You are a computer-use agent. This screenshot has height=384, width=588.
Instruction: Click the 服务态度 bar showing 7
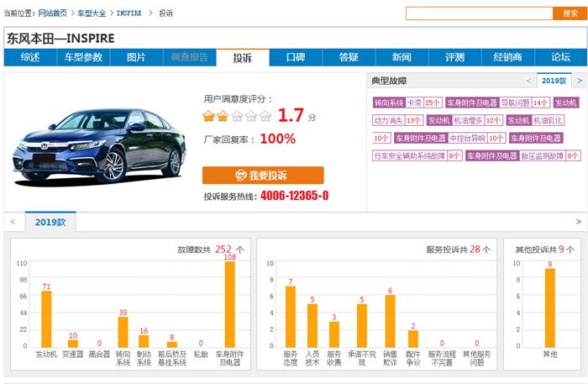[291, 317]
